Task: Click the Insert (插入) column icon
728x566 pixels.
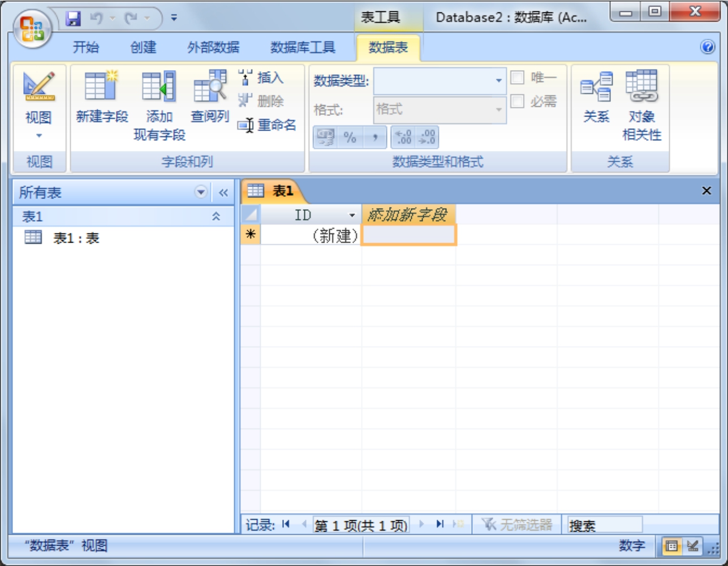Action: [245, 77]
